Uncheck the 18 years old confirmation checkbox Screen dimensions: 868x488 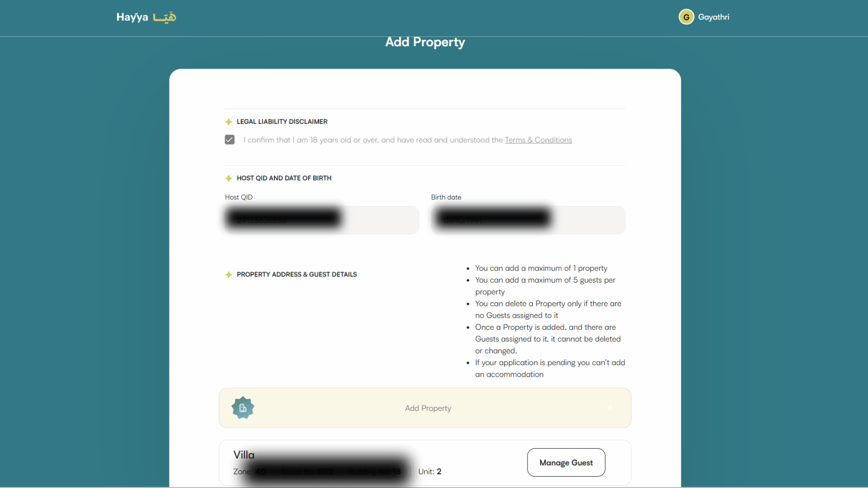[x=230, y=140]
